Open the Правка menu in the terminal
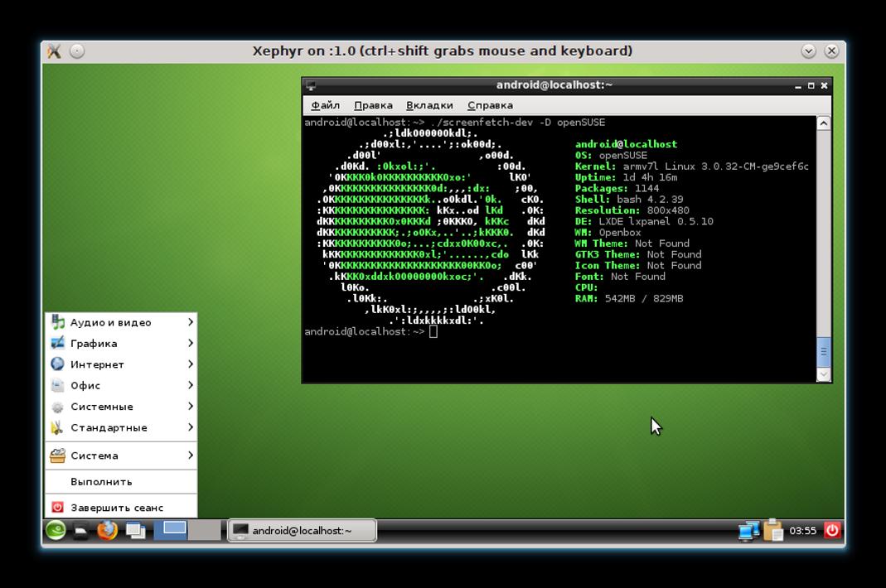 (x=373, y=105)
